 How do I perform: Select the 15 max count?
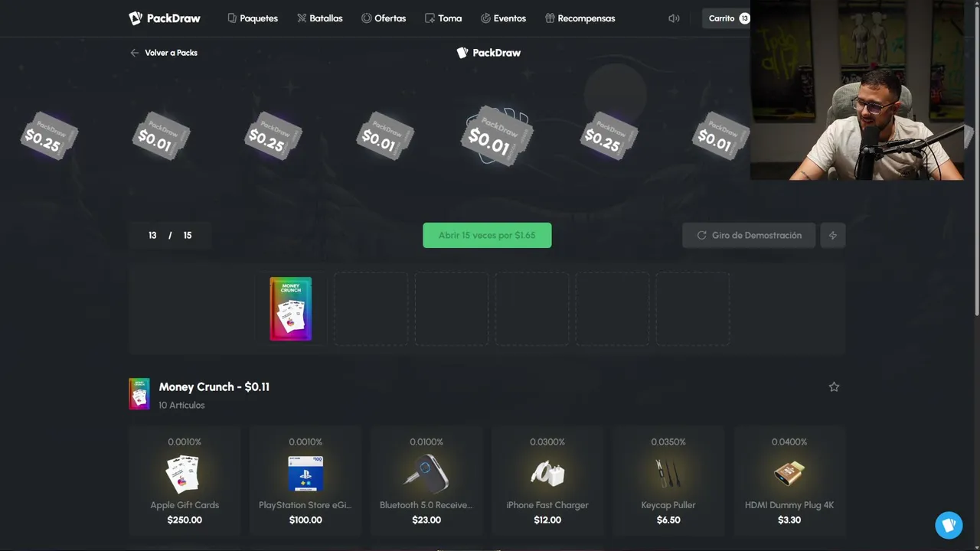point(188,235)
